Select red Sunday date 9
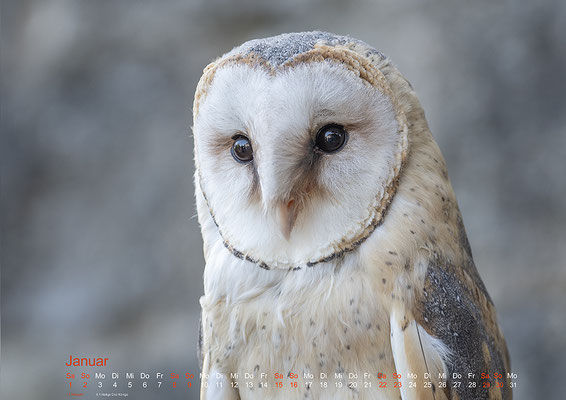Screen dimensions: 566x400 click(189, 385)
